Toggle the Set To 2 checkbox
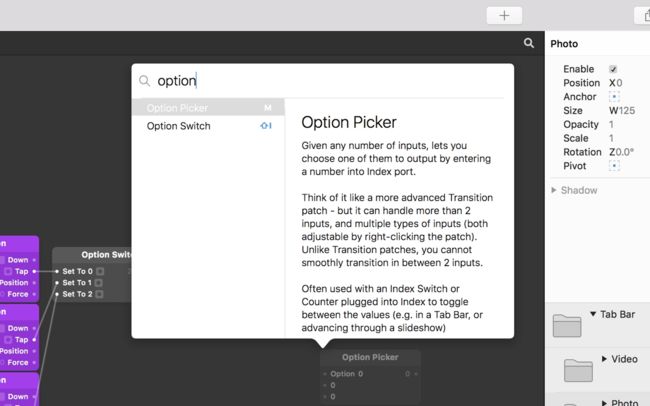Image resolution: width=650 pixels, height=406 pixels. [x=99, y=294]
